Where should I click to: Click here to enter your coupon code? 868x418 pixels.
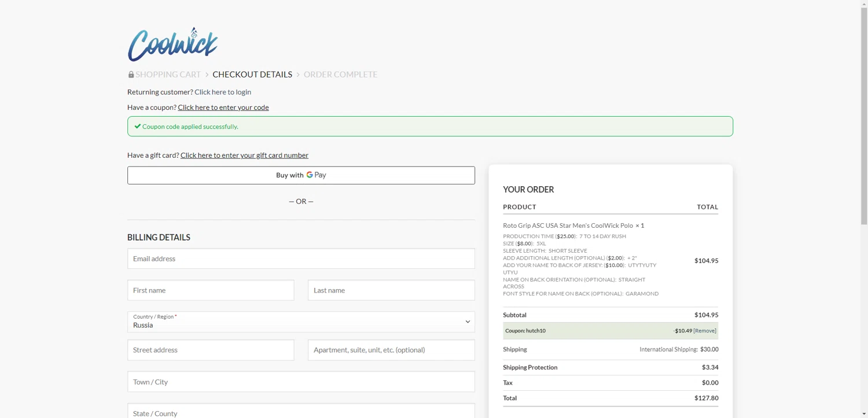tap(223, 107)
